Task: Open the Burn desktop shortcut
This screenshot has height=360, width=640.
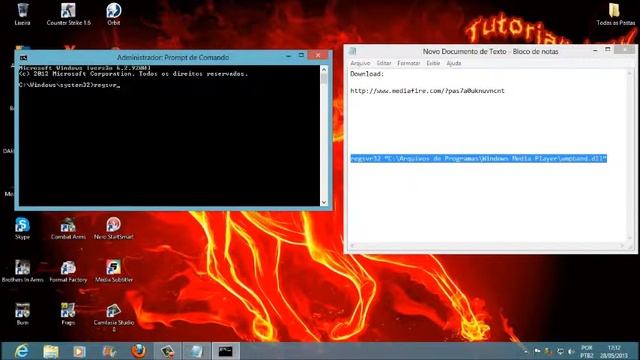Action: point(22,314)
